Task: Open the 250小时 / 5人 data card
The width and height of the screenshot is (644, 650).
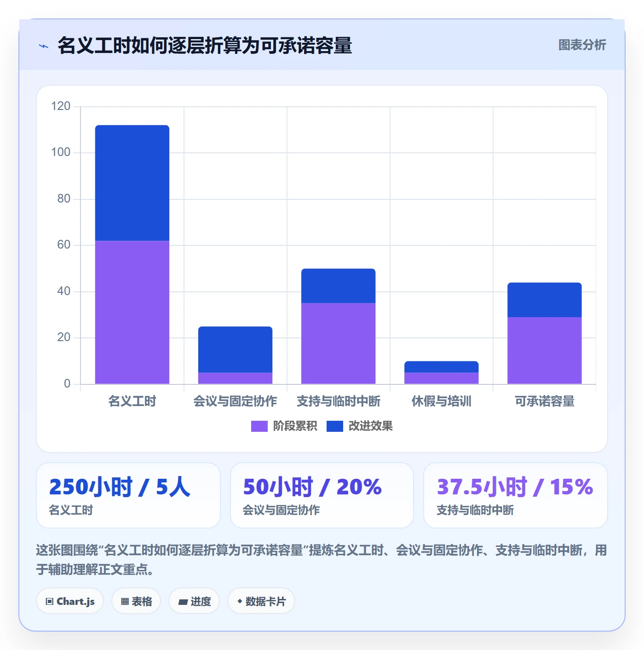Action: tap(128, 495)
